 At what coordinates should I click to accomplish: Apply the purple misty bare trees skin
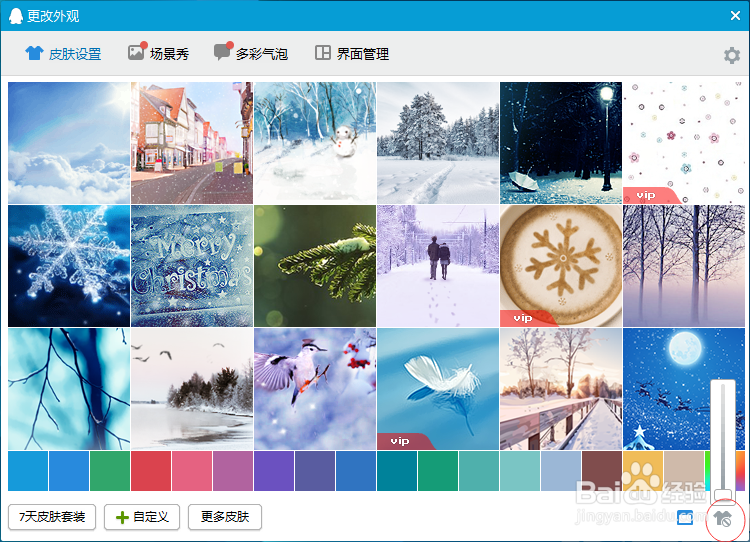pyautogui.click(x=684, y=266)
